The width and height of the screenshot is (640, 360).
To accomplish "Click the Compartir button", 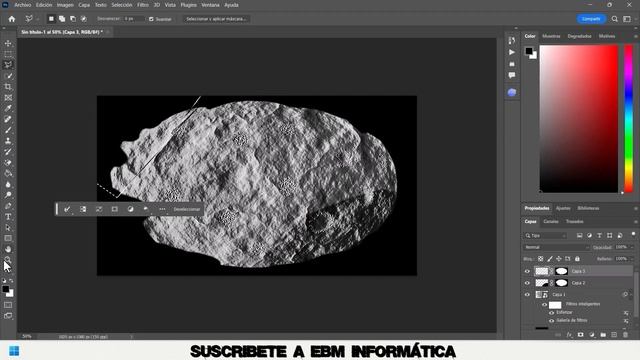I will point(591,19).
